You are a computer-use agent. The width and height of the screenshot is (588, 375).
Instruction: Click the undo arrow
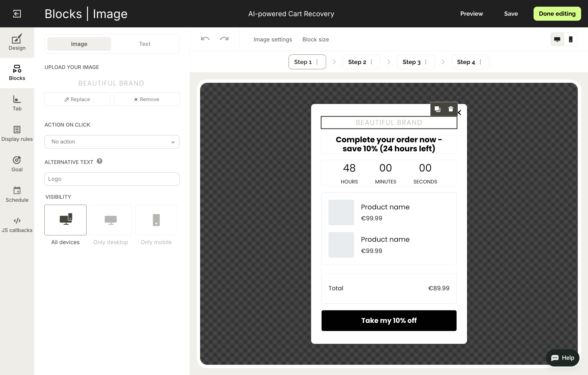205,39
